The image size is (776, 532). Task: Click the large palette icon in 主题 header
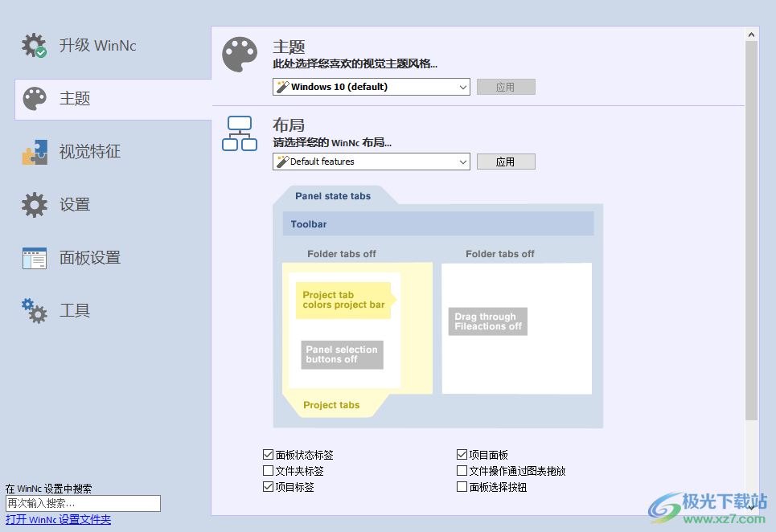(240, 55)
